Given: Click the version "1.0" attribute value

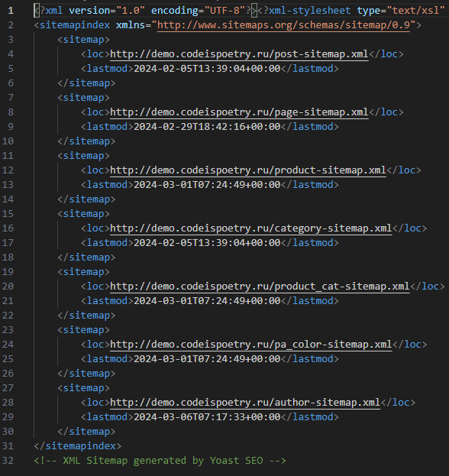Looking at the screenshot, I should pos(131,11).
